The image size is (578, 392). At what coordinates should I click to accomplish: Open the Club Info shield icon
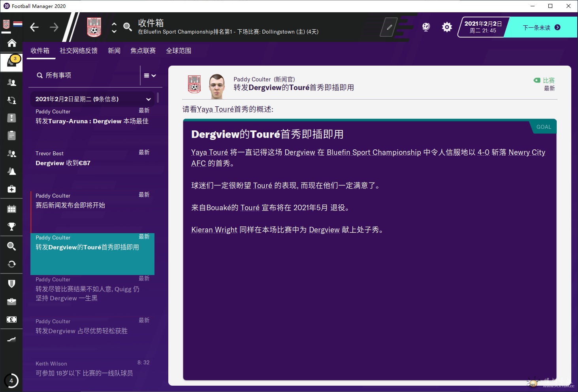point(11,284)
